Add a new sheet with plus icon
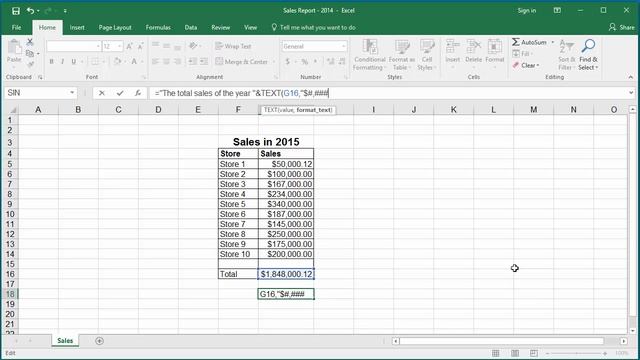This screenshot has height=360, width=640. [x=99, y=341]
